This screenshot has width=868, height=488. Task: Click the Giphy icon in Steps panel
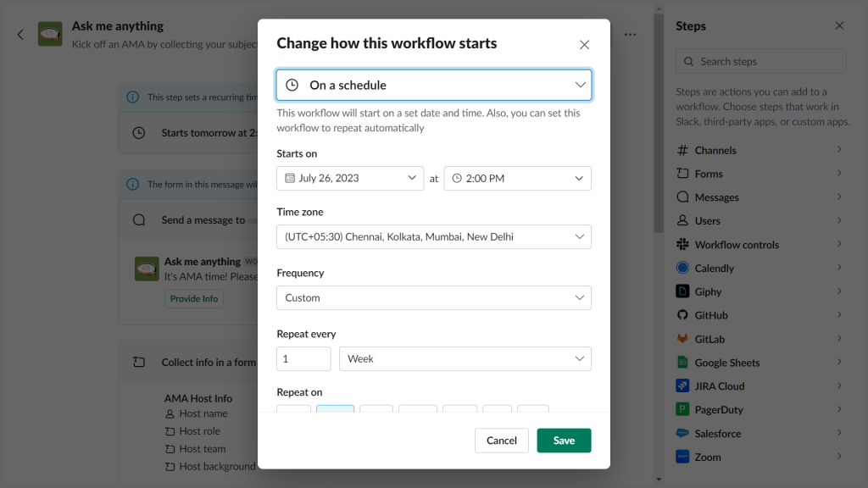(683, 291)
